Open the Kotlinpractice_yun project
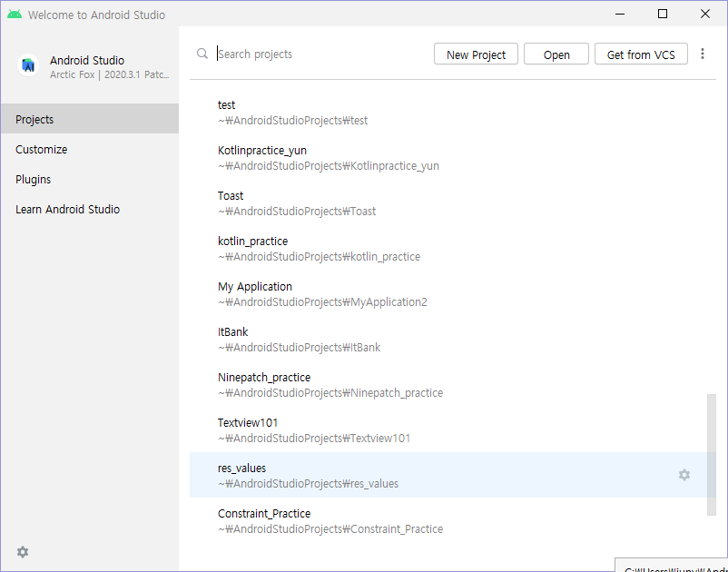The height and width of the screenshot is (572, 728). click(x=453, y=158)
